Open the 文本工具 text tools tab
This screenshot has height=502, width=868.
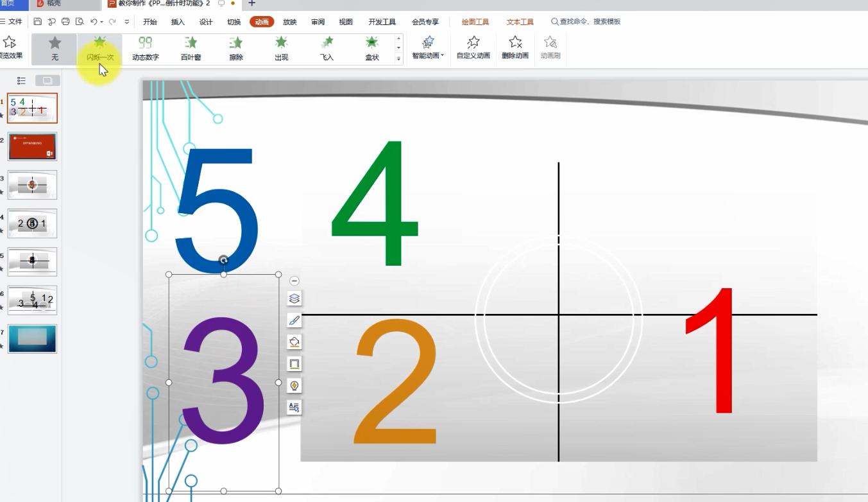point(520,22)
